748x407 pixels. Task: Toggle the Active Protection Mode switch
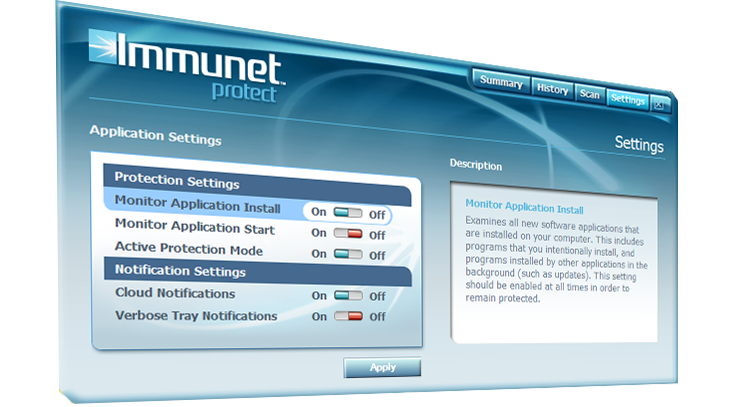pyautogui.click(x=348, y=254)
